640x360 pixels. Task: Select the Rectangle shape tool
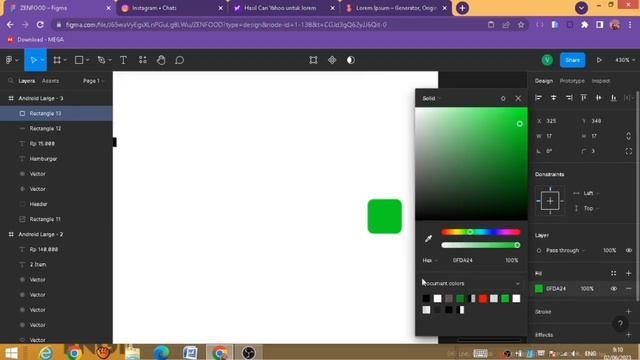click(x=79, y=60)
